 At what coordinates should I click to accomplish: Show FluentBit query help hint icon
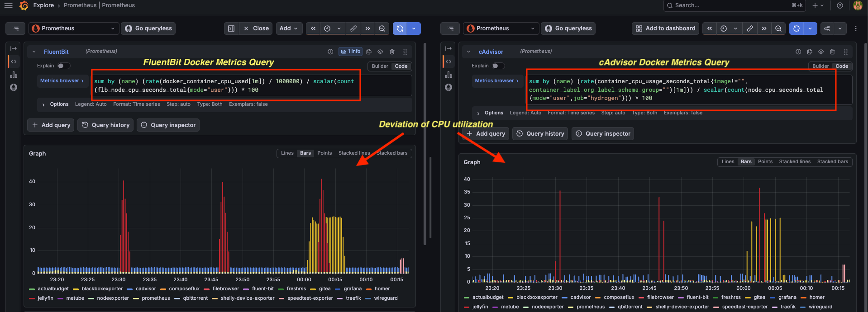(330, 52)
